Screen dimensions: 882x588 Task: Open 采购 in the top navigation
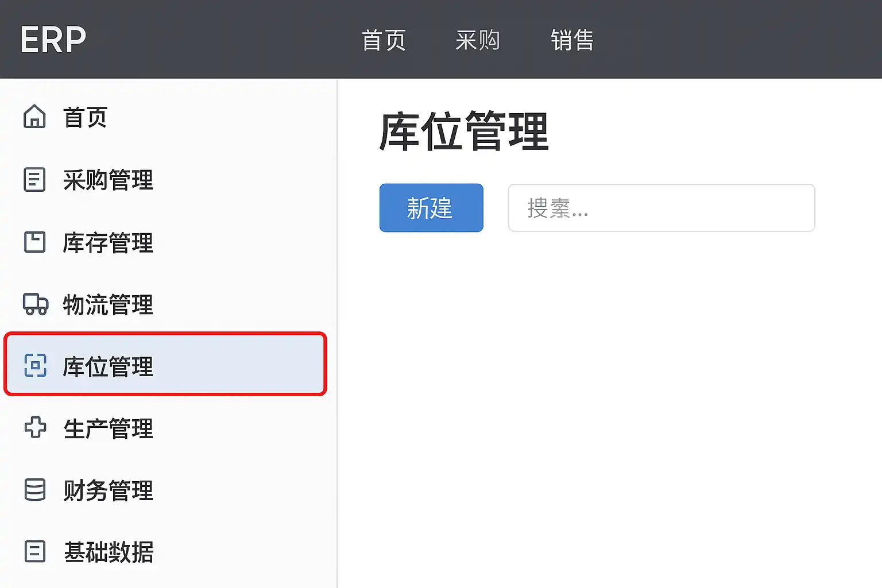tap(477, 40)
